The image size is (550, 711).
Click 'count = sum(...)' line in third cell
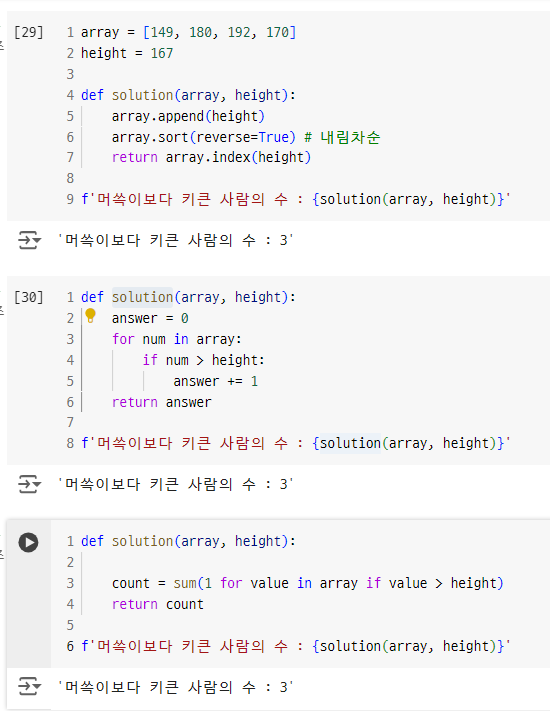tap(307, 583)
